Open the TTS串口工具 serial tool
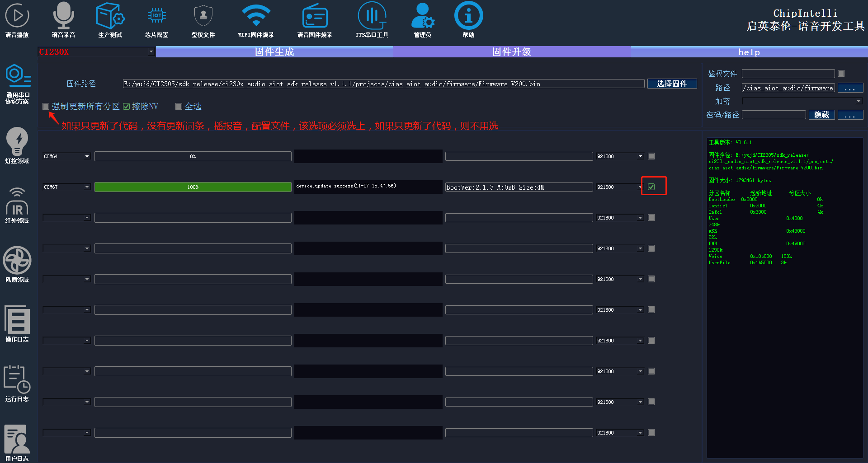 click(372, 20)
